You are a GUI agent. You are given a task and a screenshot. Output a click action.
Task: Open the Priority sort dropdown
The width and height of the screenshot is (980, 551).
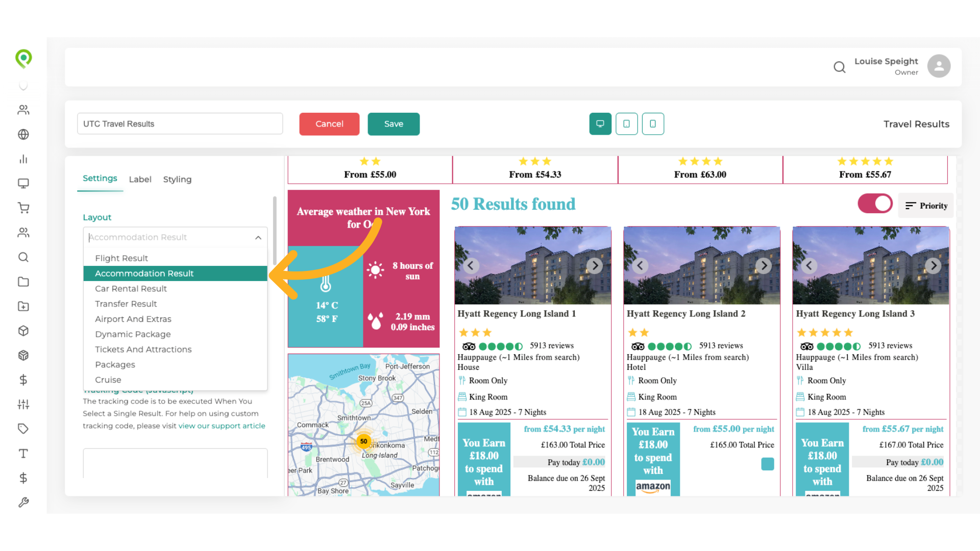(x=926, y=206)
